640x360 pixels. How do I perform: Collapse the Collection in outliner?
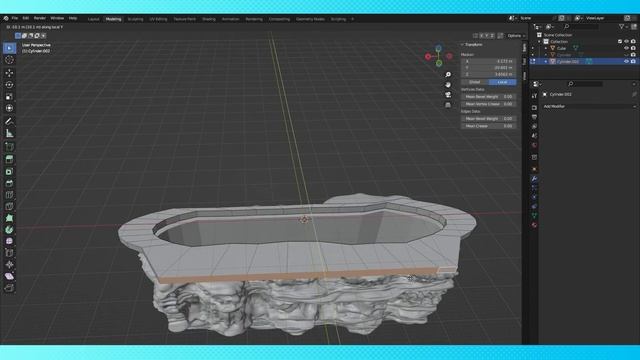540,42
